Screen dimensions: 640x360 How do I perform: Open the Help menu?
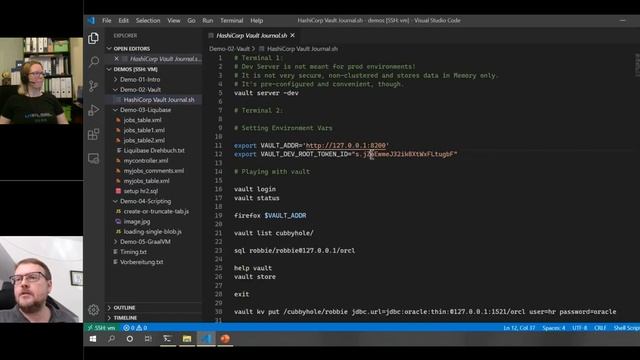pos(257,20)
